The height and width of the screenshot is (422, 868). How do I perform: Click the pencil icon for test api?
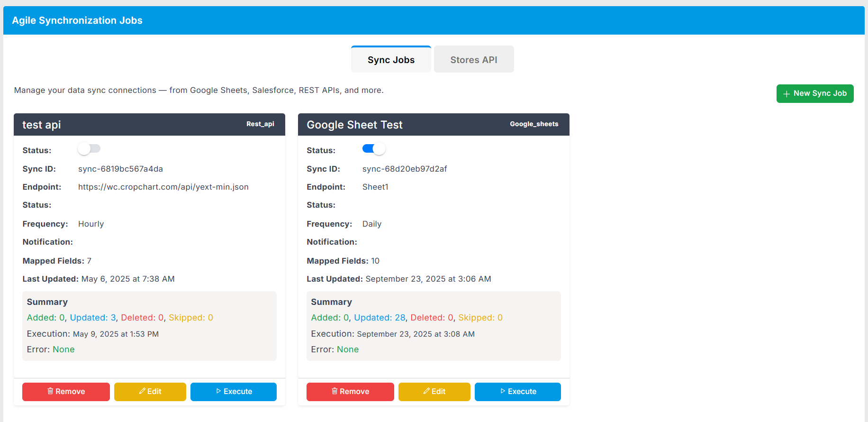[142, 391]
